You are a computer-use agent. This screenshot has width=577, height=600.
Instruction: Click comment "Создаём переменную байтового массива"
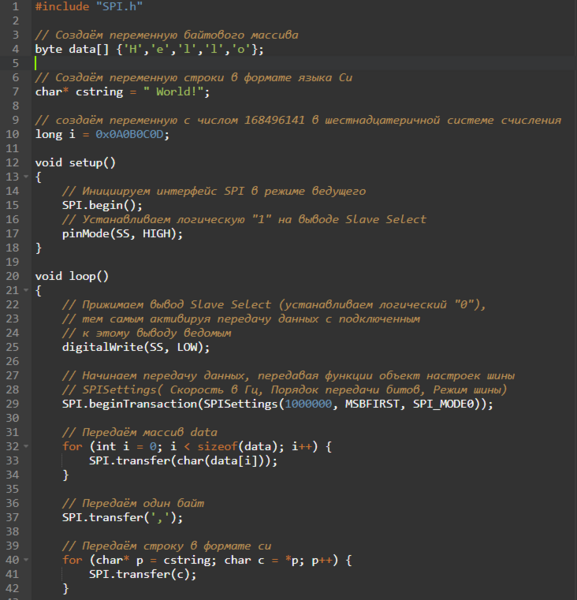point(166,35)
